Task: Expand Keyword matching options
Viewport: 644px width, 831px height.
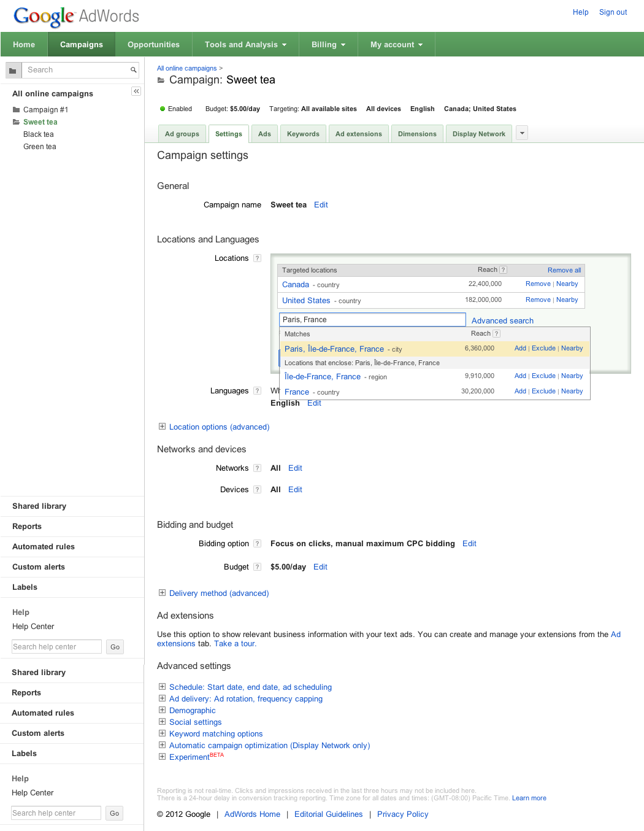Action: click(x=162, y=733)
